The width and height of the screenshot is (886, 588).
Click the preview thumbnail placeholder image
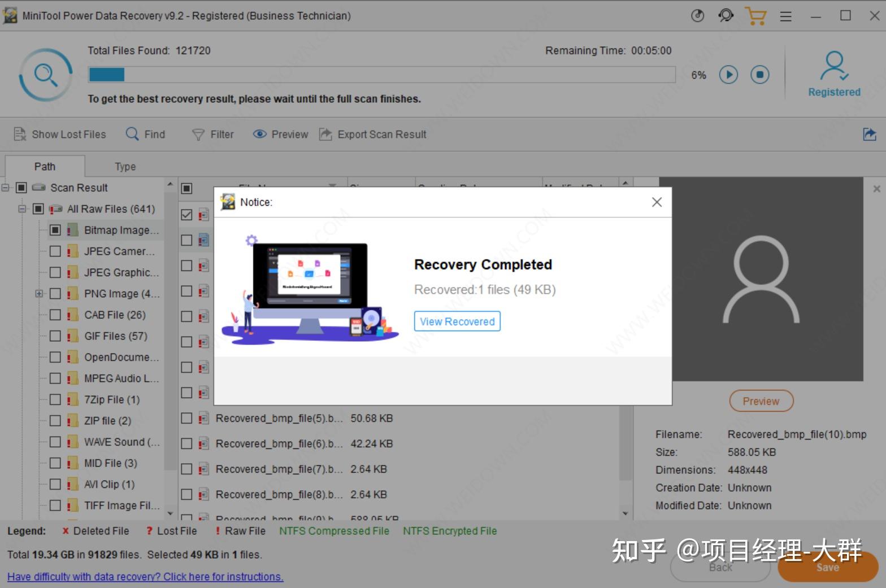pos(761,279)
